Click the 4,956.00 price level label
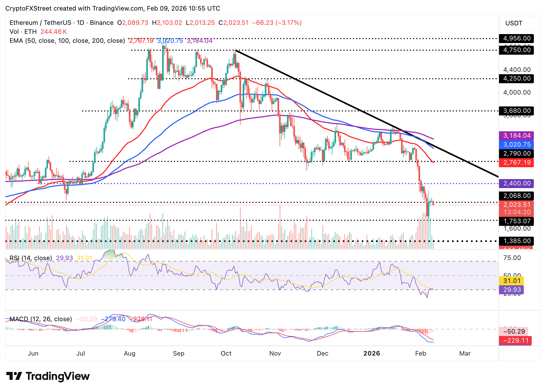 [x=516, y=38]
